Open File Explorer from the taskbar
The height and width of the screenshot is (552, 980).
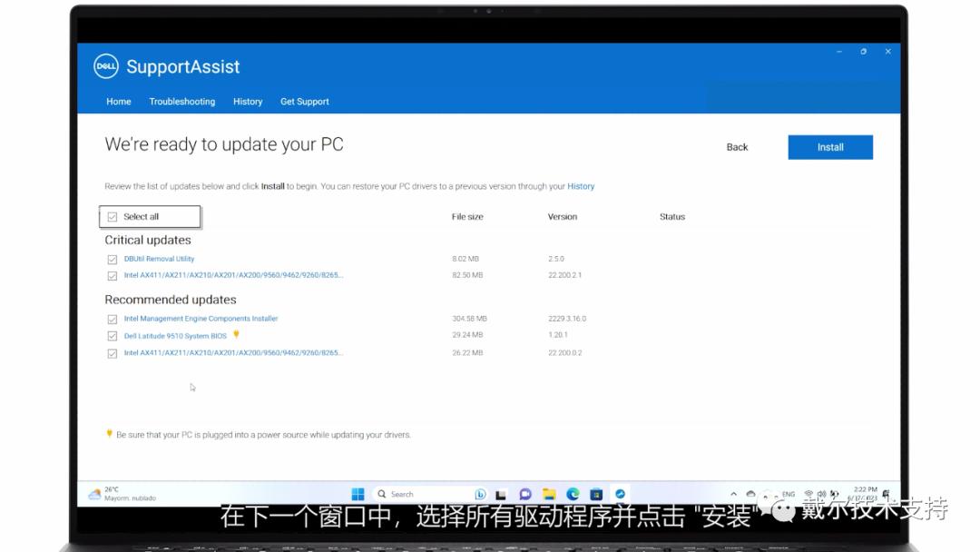(x=549, y=494)
